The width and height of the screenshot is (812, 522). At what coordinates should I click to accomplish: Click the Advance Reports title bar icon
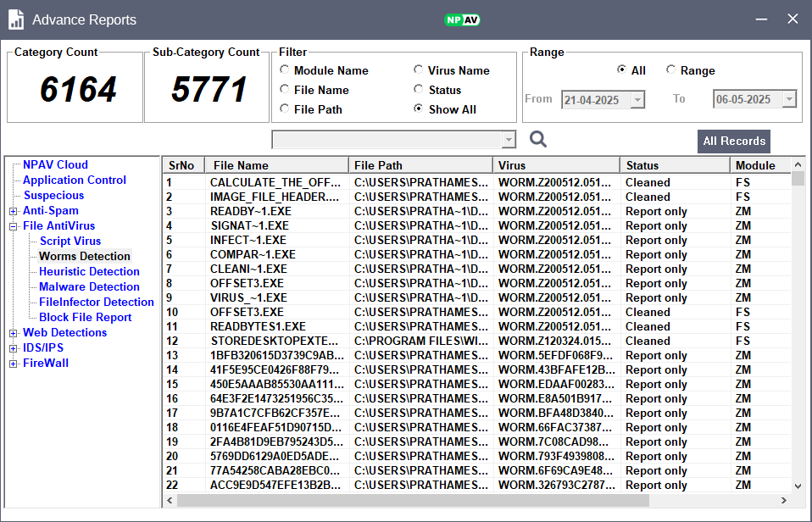(16, 19)
